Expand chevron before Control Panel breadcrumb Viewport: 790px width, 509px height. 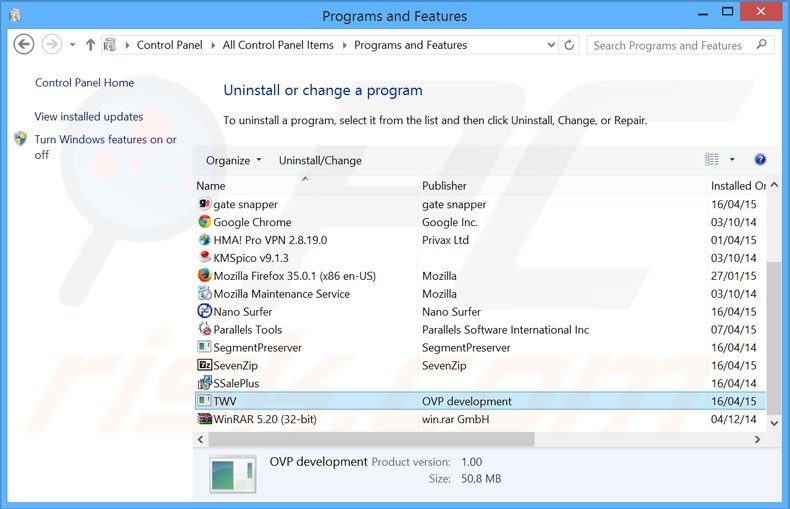[x=127, y=45]
